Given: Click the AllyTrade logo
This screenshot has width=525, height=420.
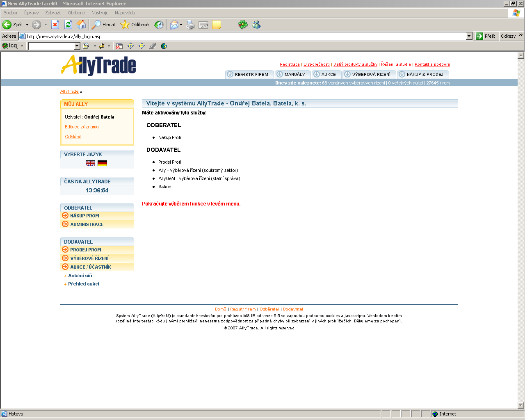Looking at the screenshot, I should pyautogui.click(x=98, y=66).
